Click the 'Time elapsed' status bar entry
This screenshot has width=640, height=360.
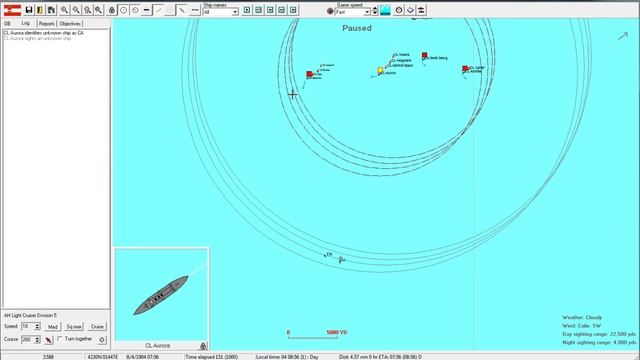pyautogui.click(x=211, y=357)
